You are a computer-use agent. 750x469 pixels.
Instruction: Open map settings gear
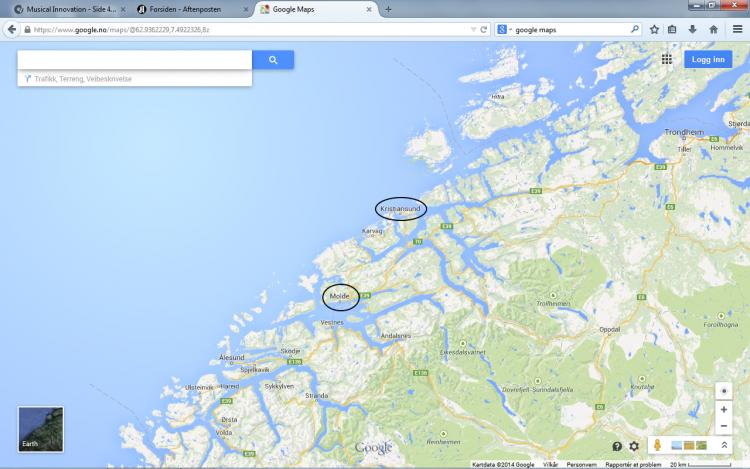pos(634,446)
